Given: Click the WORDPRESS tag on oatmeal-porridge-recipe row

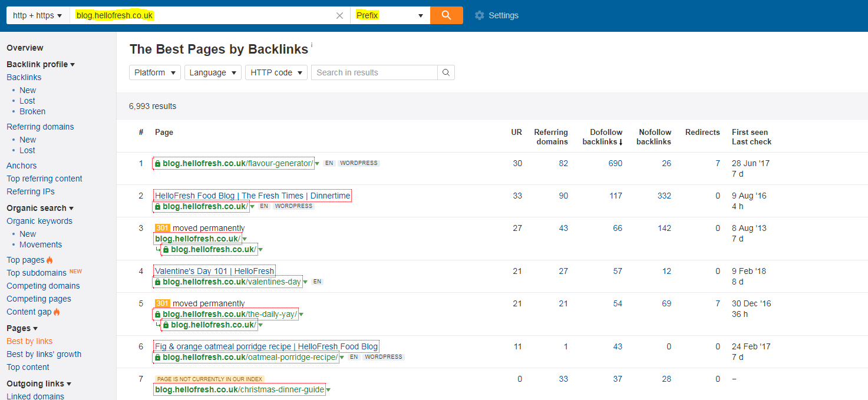Looking at the screenshot, I should (384, 357).
